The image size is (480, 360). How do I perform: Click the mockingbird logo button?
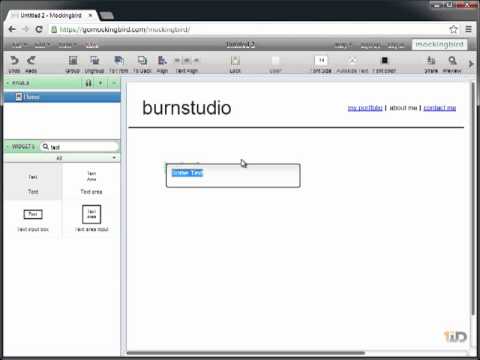tap(439, 44)
